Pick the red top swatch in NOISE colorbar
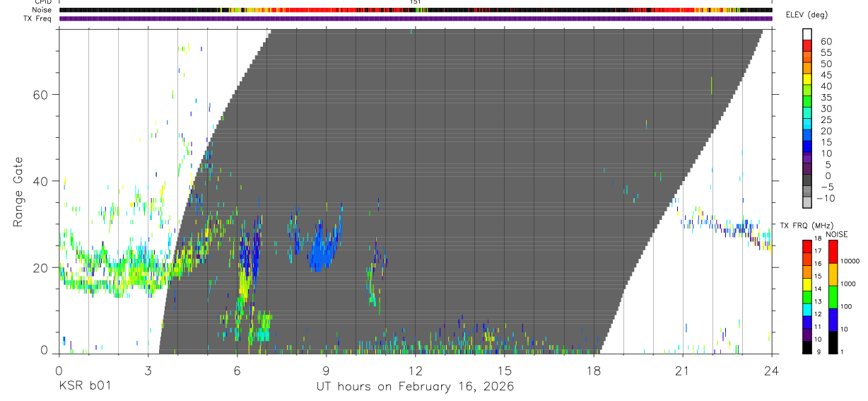The height and width of the screenshot is (401, 868). click(x=833, y=251)
